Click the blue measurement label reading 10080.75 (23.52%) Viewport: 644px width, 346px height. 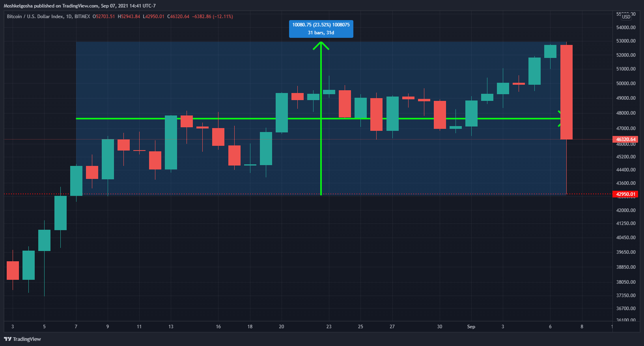[x=321, y=29]
